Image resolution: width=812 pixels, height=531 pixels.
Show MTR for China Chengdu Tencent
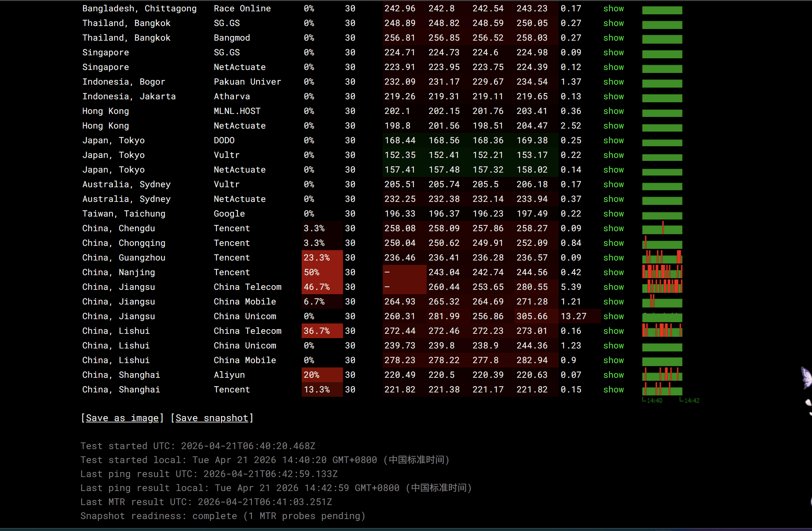pyautogui.click(x=613, y=229)
